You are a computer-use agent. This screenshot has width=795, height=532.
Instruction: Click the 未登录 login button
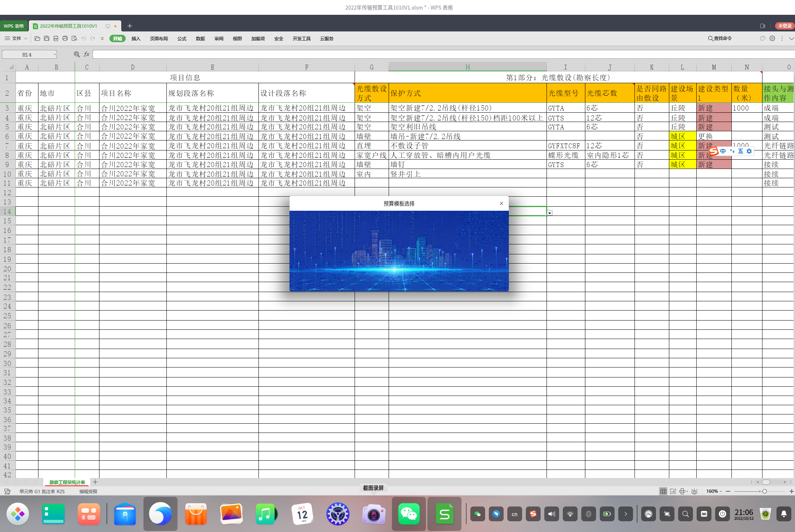pos(784,26)
